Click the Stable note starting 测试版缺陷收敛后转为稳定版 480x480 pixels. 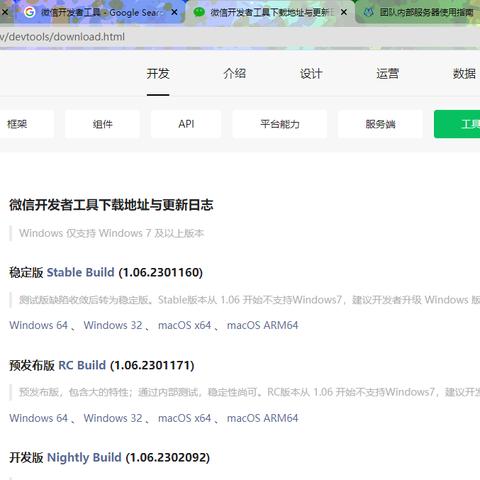pos(249,300)
